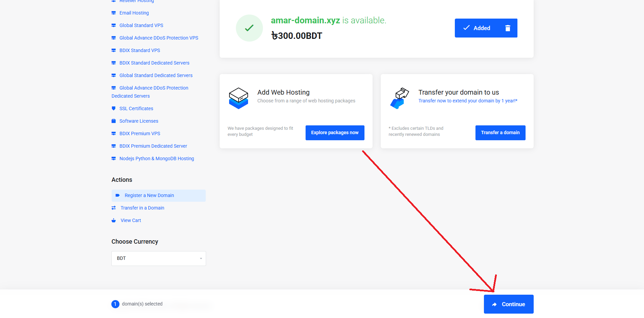Click the shield icon beside SSL Certificates
This screenshot has width=644, height=318.
pos(114,108)
